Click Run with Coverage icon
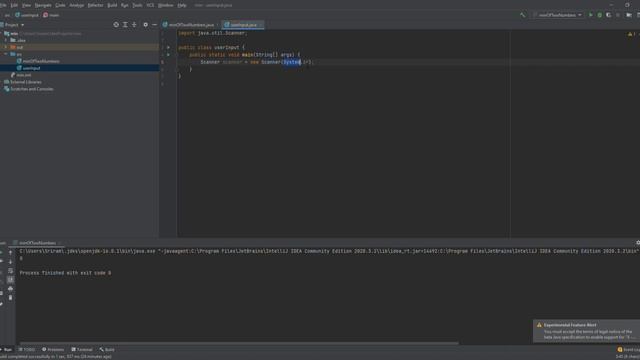Viewport: 640px width, 360px height. point(609,15)
